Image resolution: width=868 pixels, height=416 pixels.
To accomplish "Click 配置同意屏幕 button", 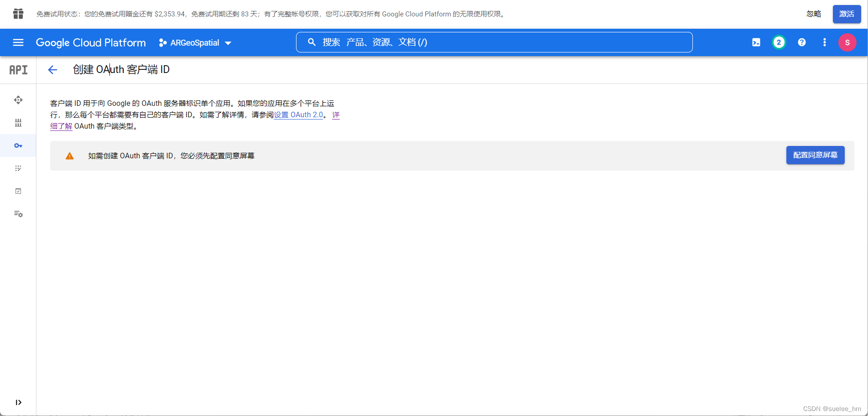I will pyautogui.click(x=815, y=155).
